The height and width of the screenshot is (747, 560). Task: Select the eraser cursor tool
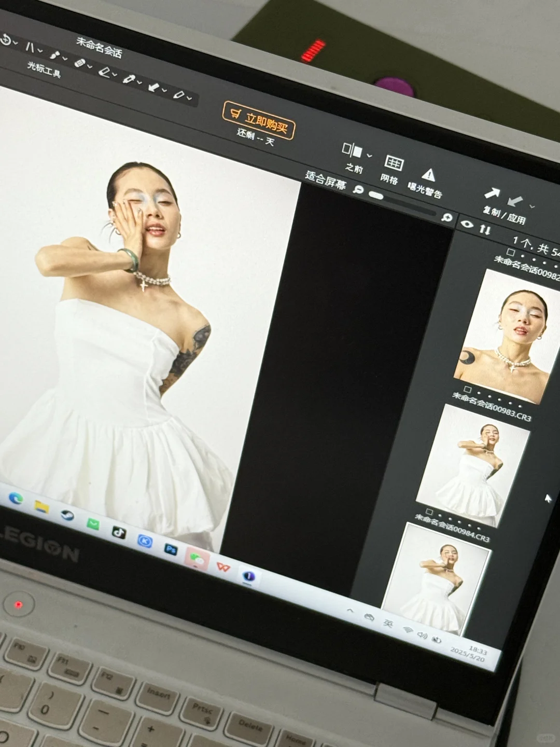coord(104,72)
